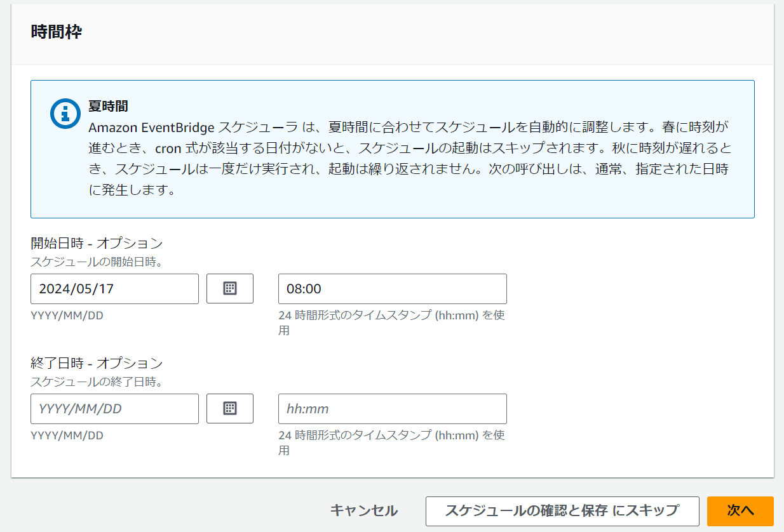
Task: Focus the empty end time hh:mm field
Action: coord(393,409)
